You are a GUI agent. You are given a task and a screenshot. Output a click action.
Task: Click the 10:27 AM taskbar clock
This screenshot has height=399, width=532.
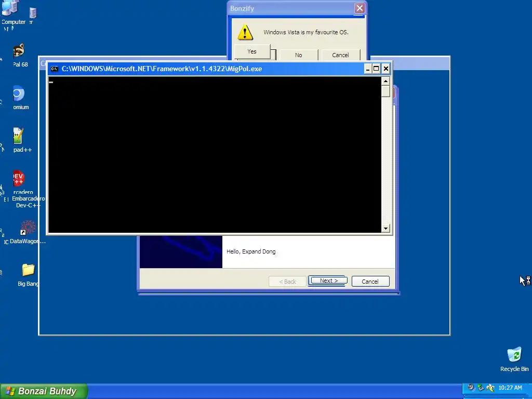click(x=510, y=388)
